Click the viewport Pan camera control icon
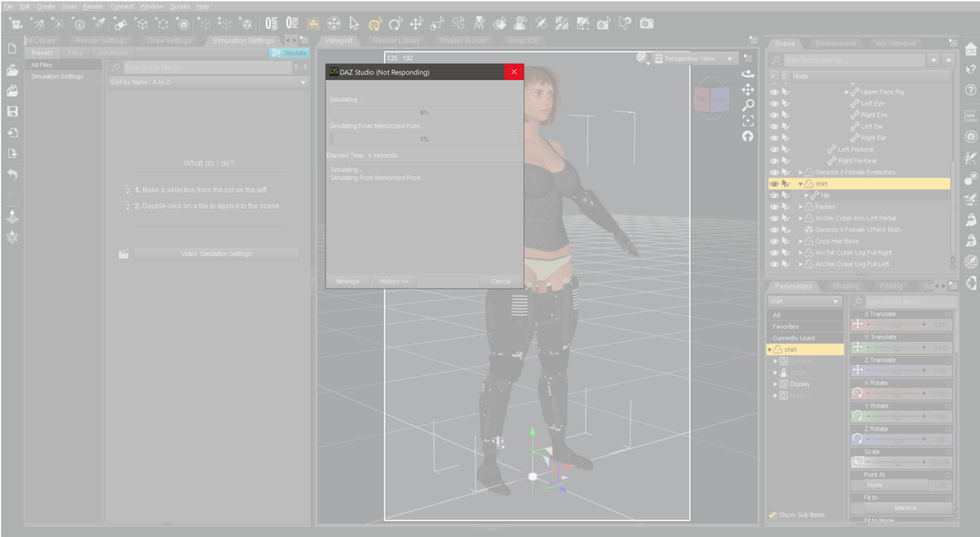Screen dimensions: 980x537 (748, 89)
